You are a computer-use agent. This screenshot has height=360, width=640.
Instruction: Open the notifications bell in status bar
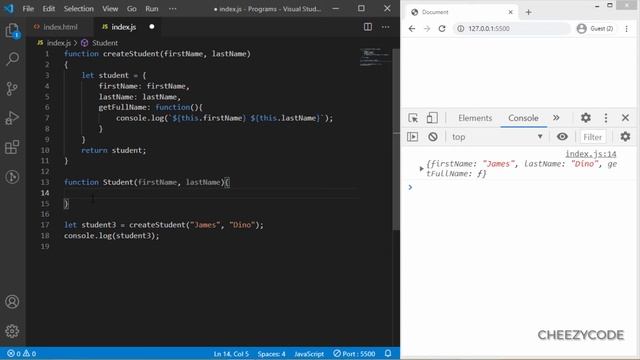pos(388,353)
